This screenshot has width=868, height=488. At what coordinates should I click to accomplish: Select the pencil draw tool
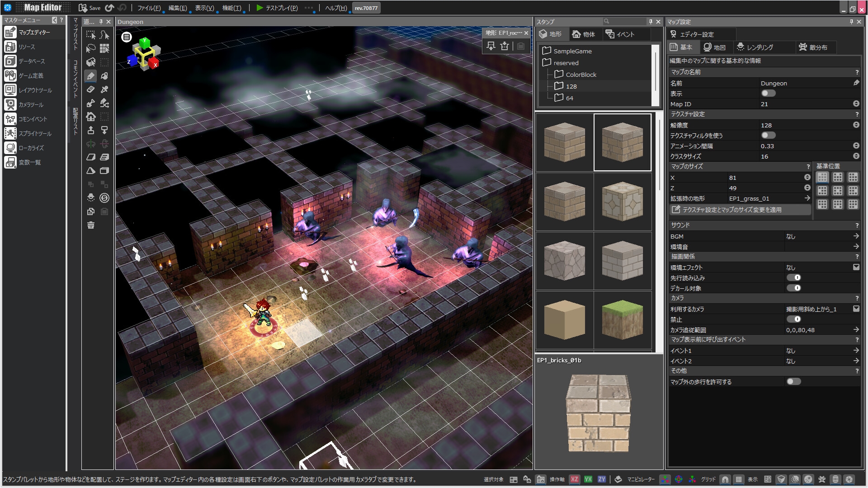90,76
